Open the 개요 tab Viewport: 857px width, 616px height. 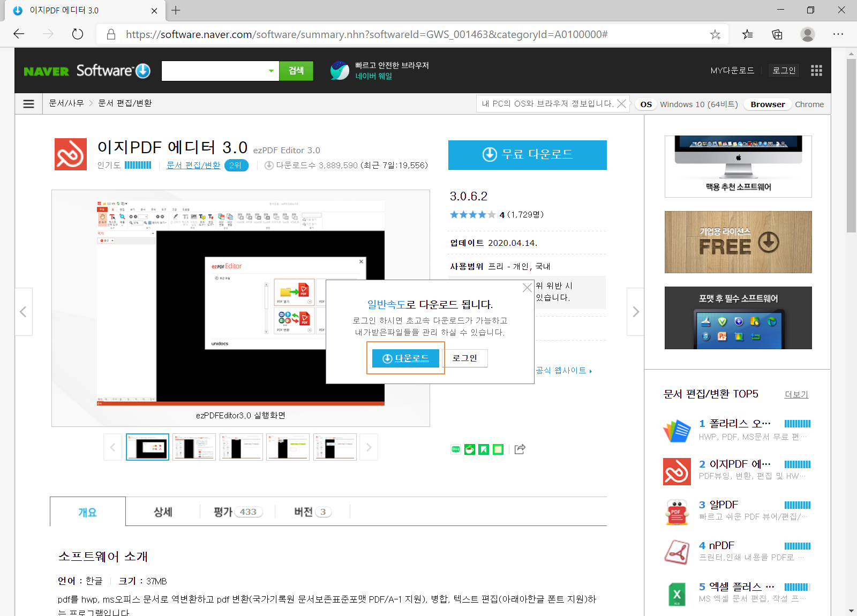click(x=88, y=512)
